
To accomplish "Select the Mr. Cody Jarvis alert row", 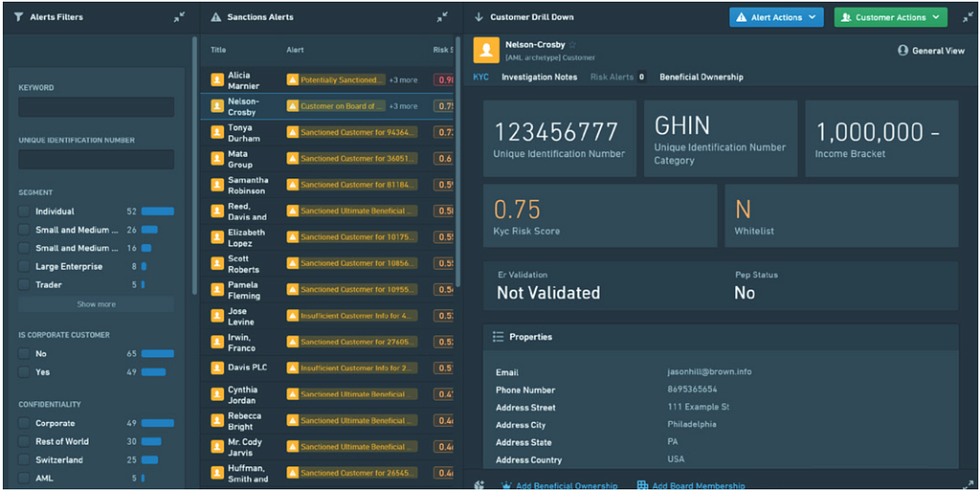I will (327, 447).
